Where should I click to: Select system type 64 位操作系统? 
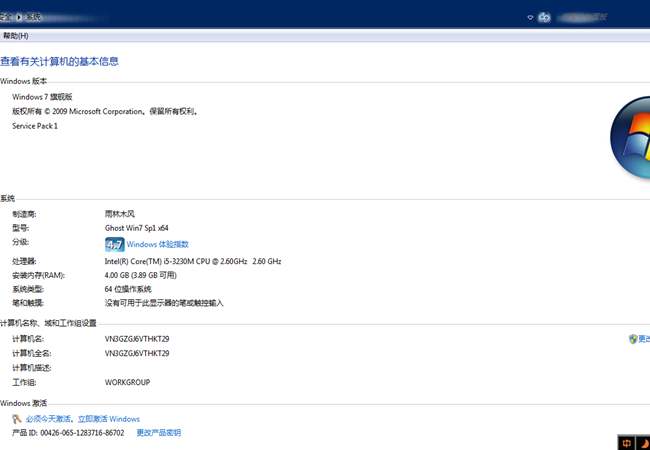pos(128,289)
